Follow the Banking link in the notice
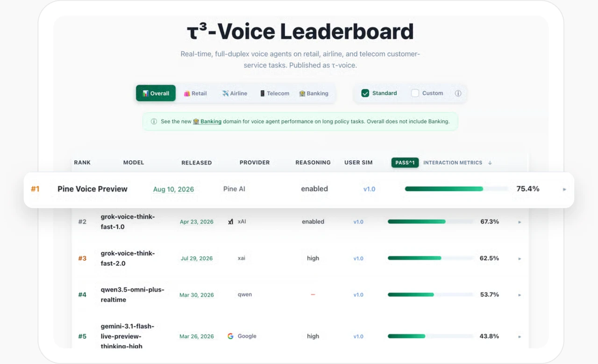Image resolution: width=598 pixels, height=364 pixels. click(207, 121)
